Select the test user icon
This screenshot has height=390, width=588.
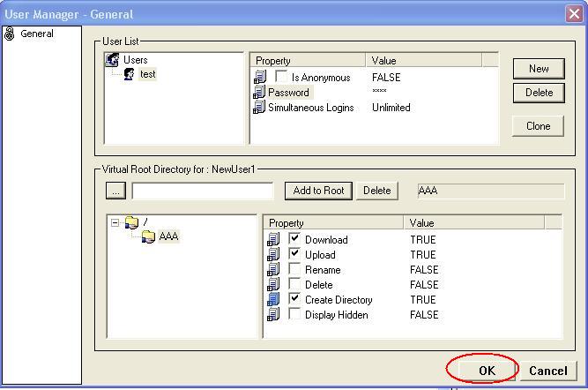coord(130,75)
